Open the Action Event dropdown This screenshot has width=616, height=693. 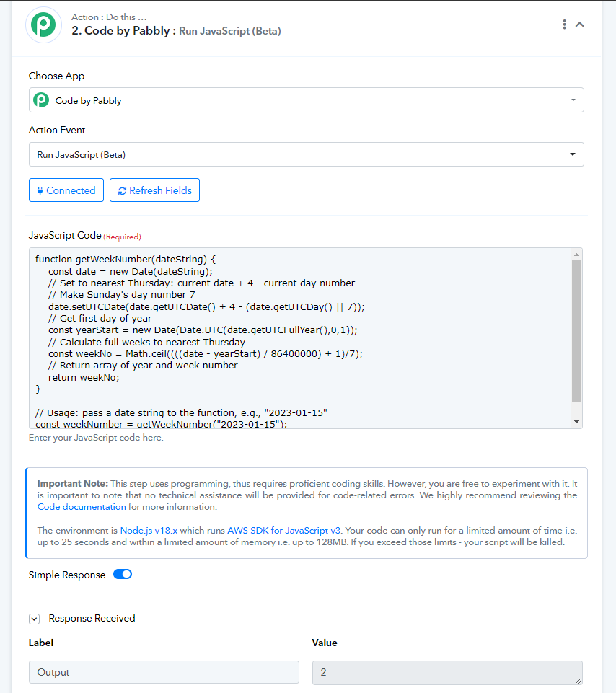[x=306, y=154]
